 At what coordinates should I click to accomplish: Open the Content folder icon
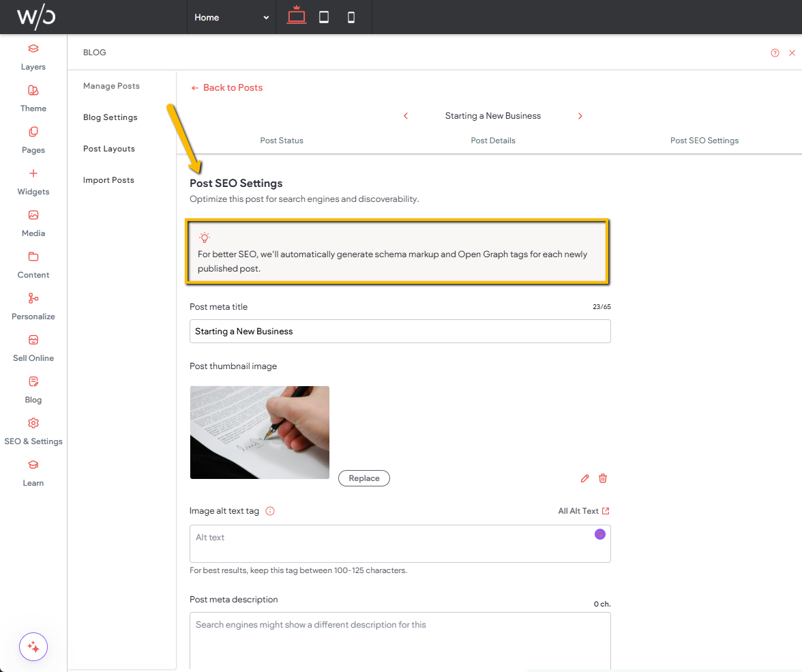click(33, 257)
